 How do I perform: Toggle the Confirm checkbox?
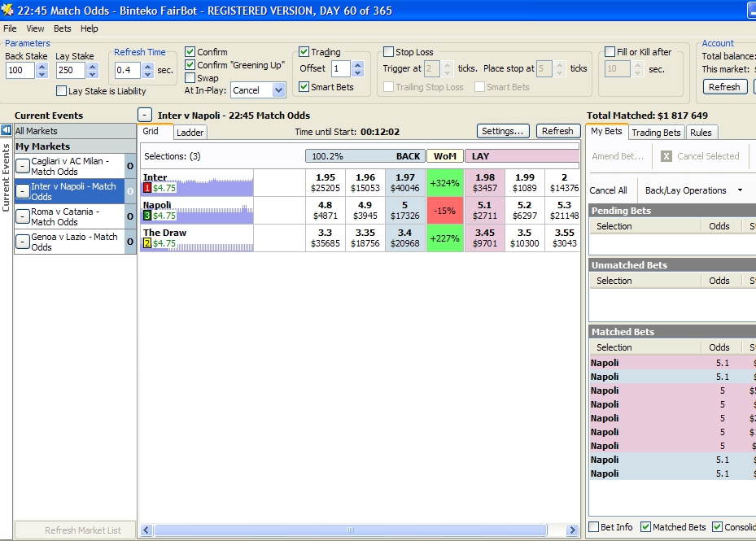coord(190,51)
